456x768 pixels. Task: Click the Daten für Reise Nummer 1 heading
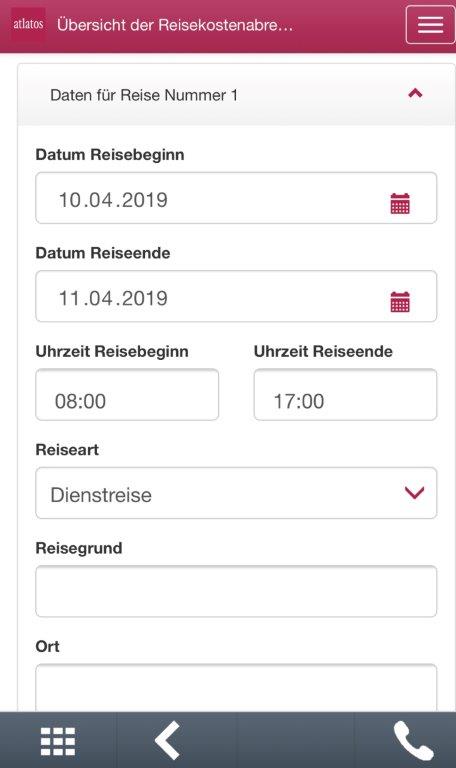(x=144, y=95)
